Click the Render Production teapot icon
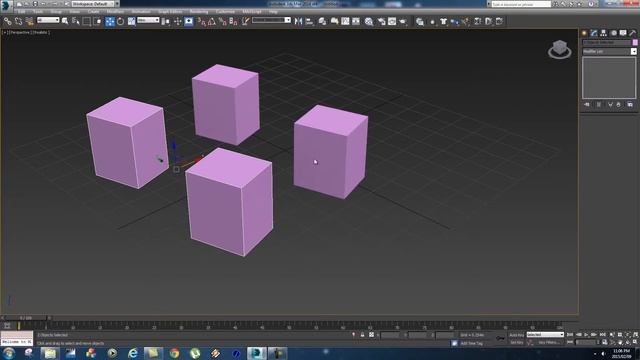This screenshot has height=360, width=640. (x=403, y=21)
